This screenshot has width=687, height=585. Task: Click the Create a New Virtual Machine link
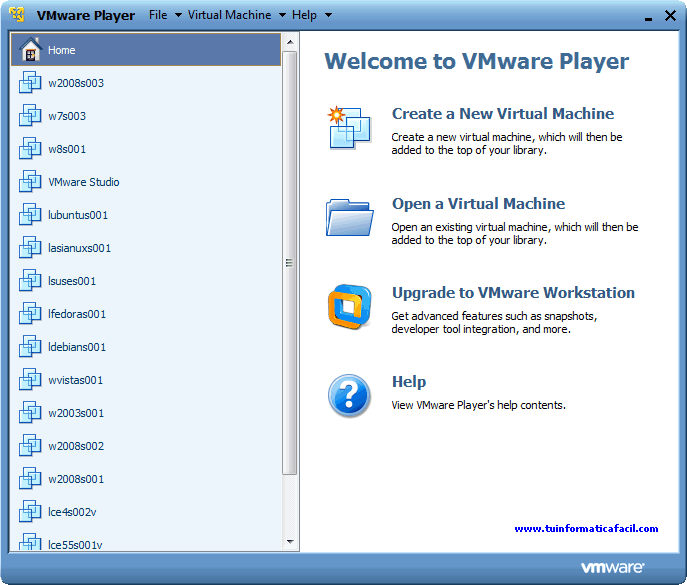coord(503,113)
